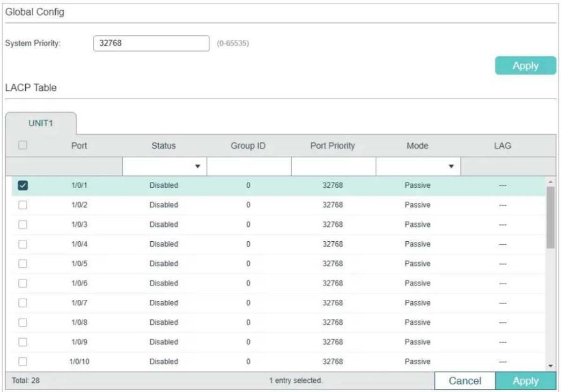Cancel the LACP table selection
This screenshot has height=392, width=561.
(465, 381)
